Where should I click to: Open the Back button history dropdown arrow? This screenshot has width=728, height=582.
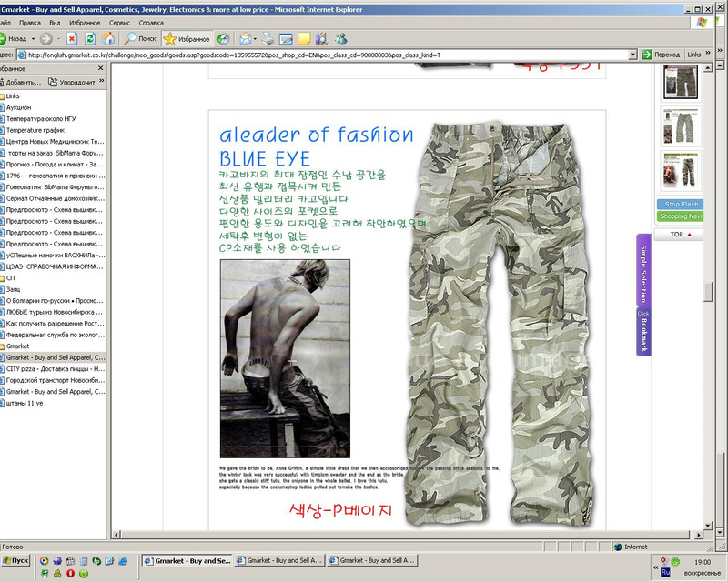tap(34, 38)
